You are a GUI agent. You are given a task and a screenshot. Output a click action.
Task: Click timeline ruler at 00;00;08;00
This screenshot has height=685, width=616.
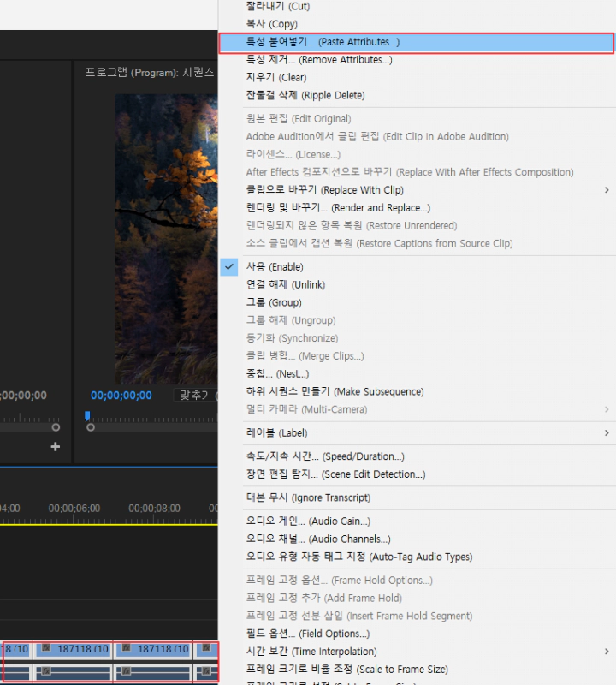[x=154, y=509]
